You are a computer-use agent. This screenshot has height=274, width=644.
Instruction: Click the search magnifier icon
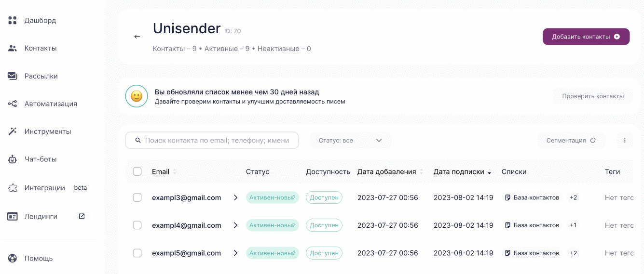(x=138, y=140)
